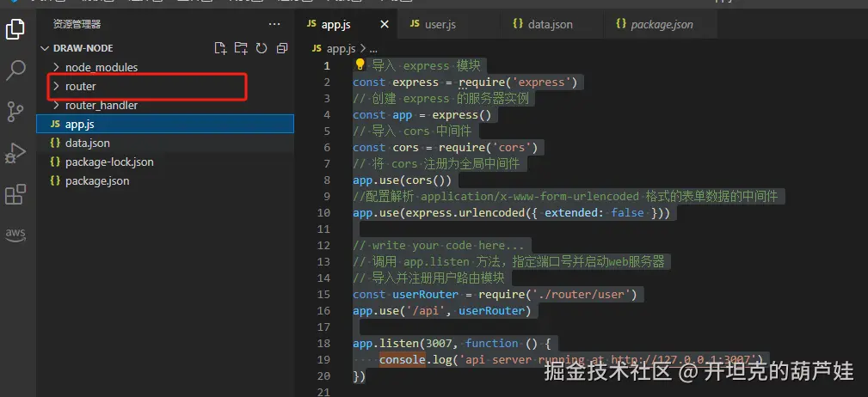Create a new folder in DRAW-NODE
This screenshot has height=397, width=868.
click(x=241, y=48)
